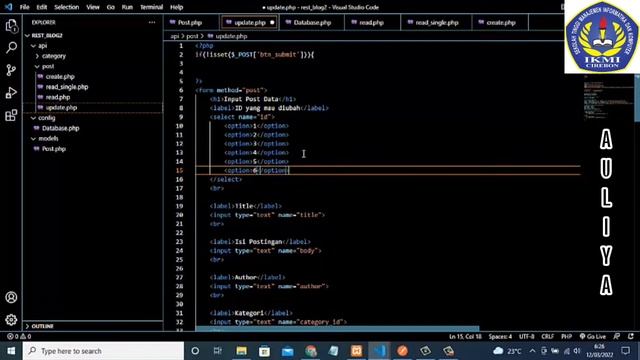The height and width of the screenshot is (360, 640).
Task: Open Microsoft Store from the taskbar
Action: (x=264, y=351)
